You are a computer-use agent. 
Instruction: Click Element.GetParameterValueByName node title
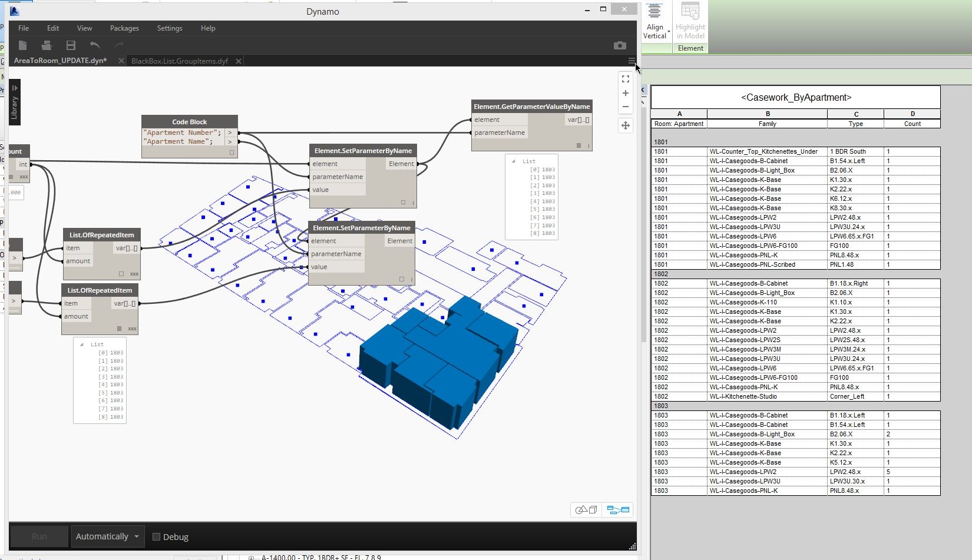[x=531, y=107]
